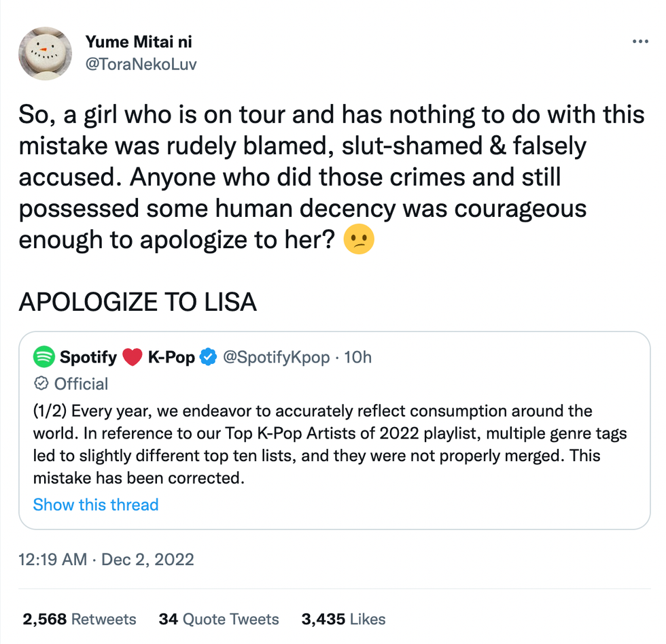Expand with Show this thread
This screenshot has width=666, height=644.
pos(96,505)
